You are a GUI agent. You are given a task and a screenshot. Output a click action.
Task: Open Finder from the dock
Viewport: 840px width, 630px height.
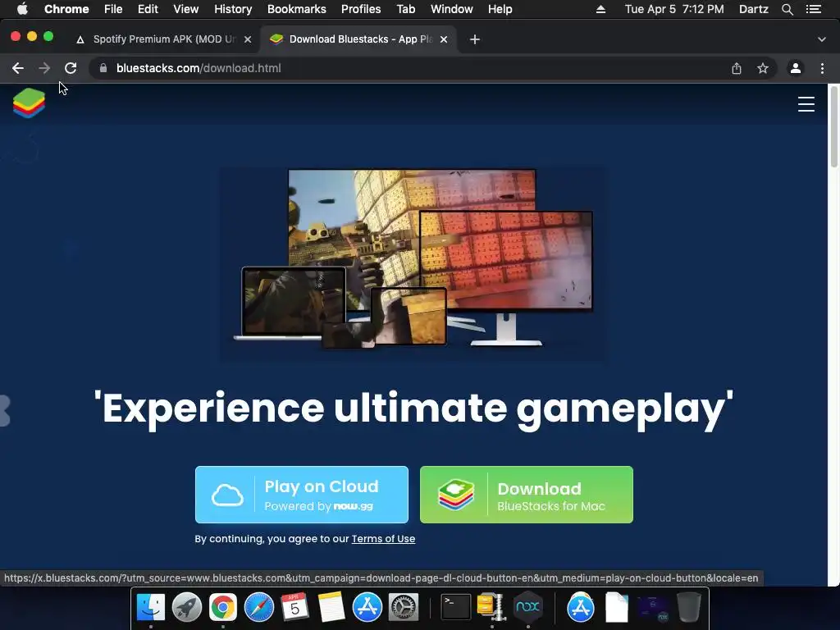[x=151, y=607]
